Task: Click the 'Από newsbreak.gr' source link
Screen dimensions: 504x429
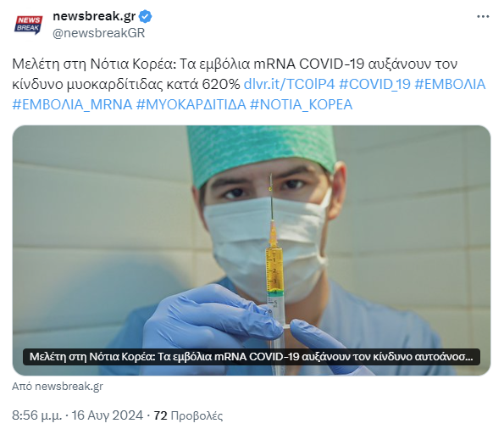Action: pyautogui.click(x=58, y=387)
